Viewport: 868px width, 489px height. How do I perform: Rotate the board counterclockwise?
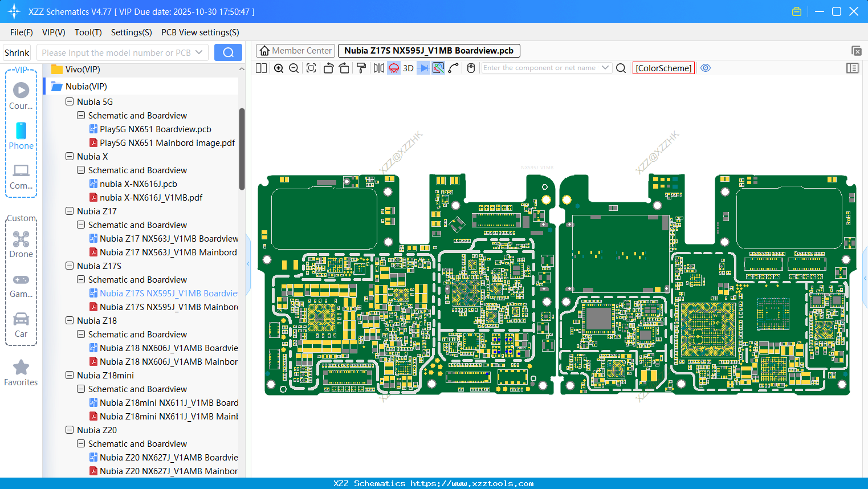[328, 68]
